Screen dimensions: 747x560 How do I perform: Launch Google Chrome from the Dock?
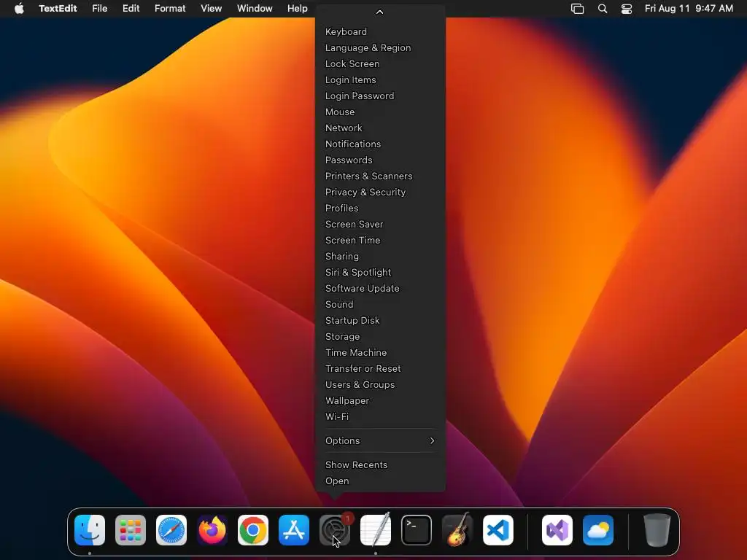pyautogui.click(x=253, y=530)
